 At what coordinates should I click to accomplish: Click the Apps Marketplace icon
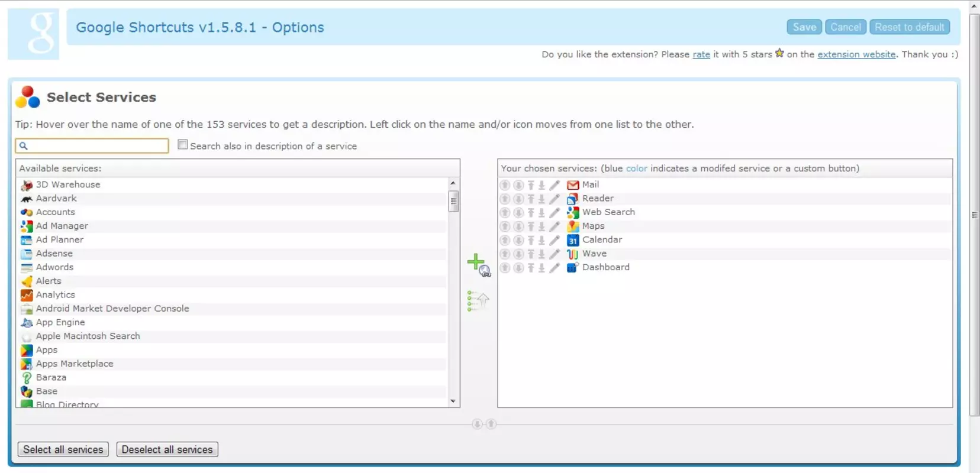[27, 364]
